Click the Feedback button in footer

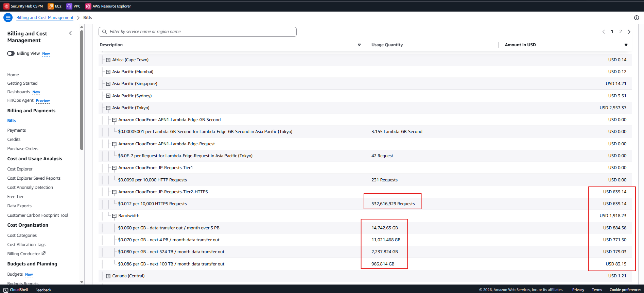(x=43, y=290)
